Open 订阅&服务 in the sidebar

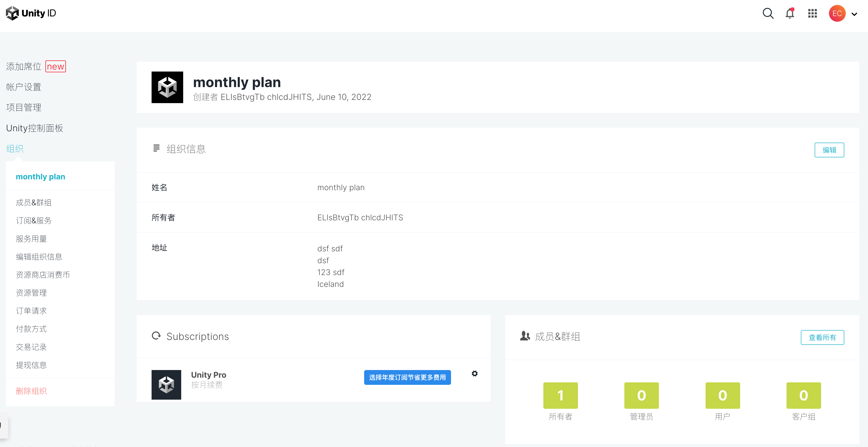33,221
